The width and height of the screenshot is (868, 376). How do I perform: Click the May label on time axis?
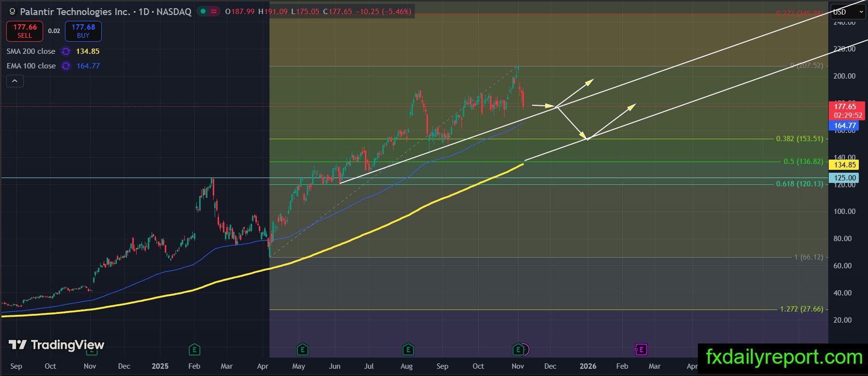click(299, 366)
